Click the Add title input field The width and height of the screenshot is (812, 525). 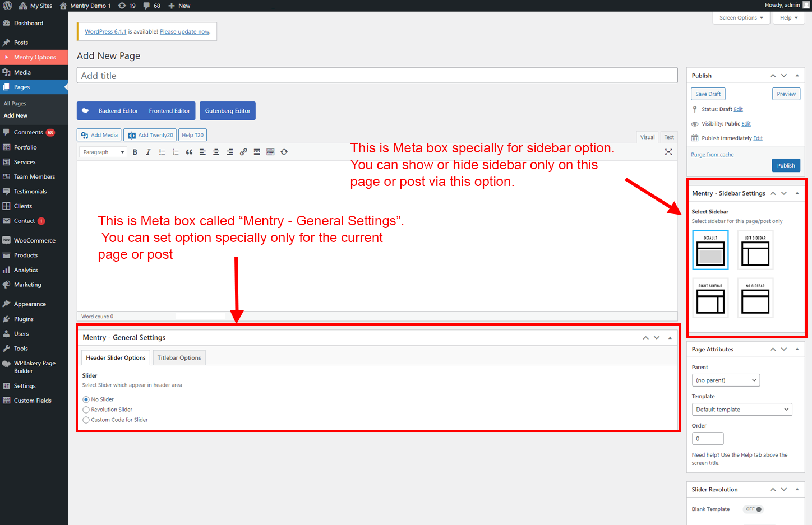(377, 76)
